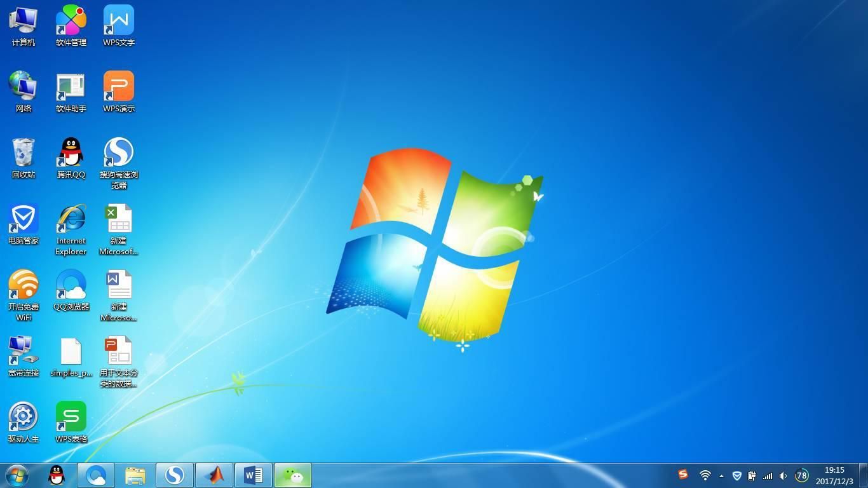
Task: Click the power plug tray icon
Action: click(x=752, y=475)
